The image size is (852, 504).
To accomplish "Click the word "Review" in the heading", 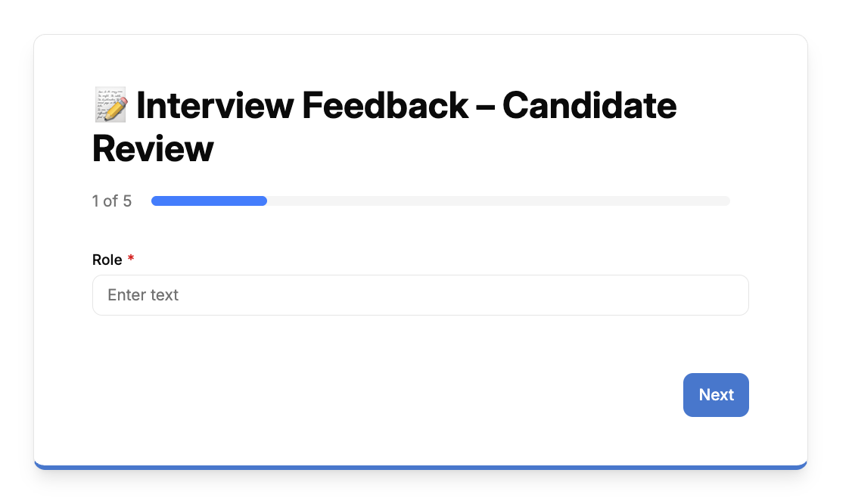I will click(153, 148).
